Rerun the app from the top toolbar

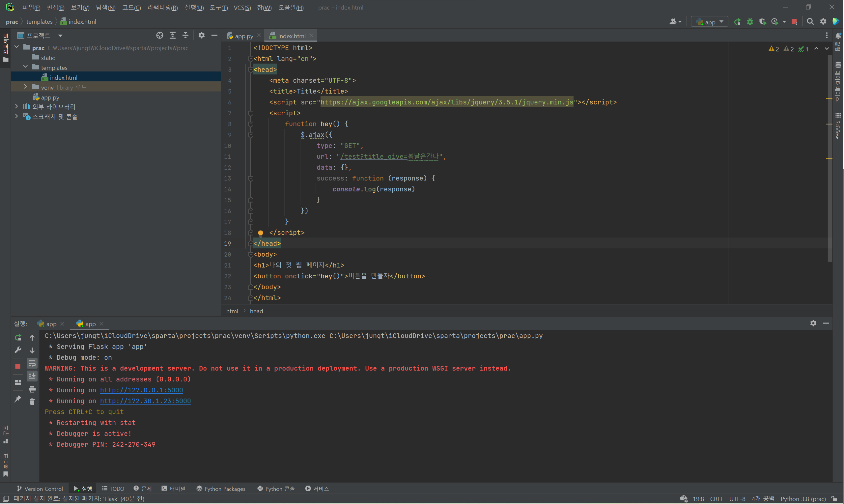[737, 22]
